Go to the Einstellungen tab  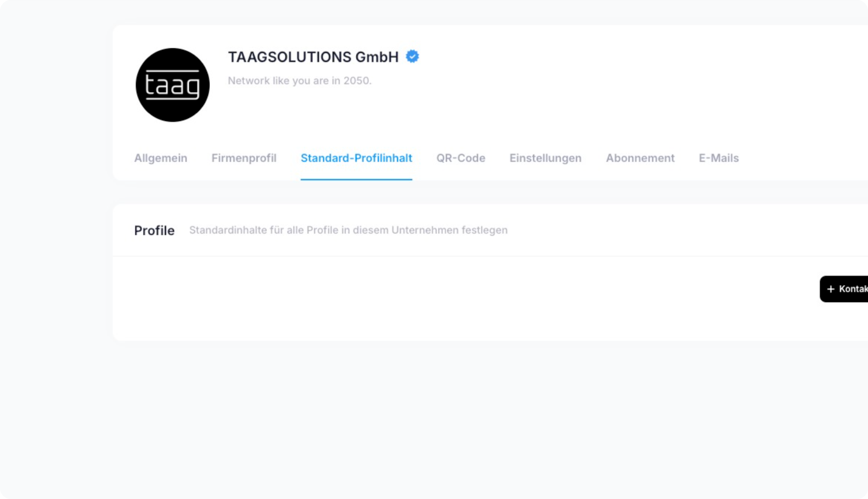545,158
